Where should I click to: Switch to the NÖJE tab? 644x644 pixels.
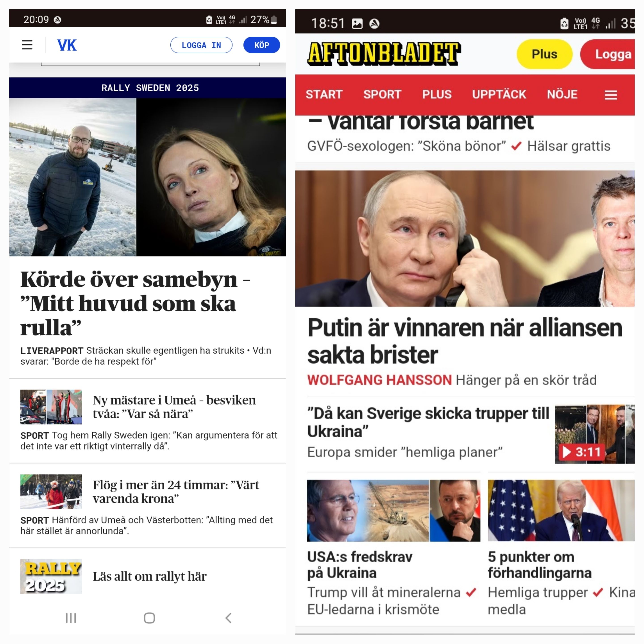click(x=562, y=94)
